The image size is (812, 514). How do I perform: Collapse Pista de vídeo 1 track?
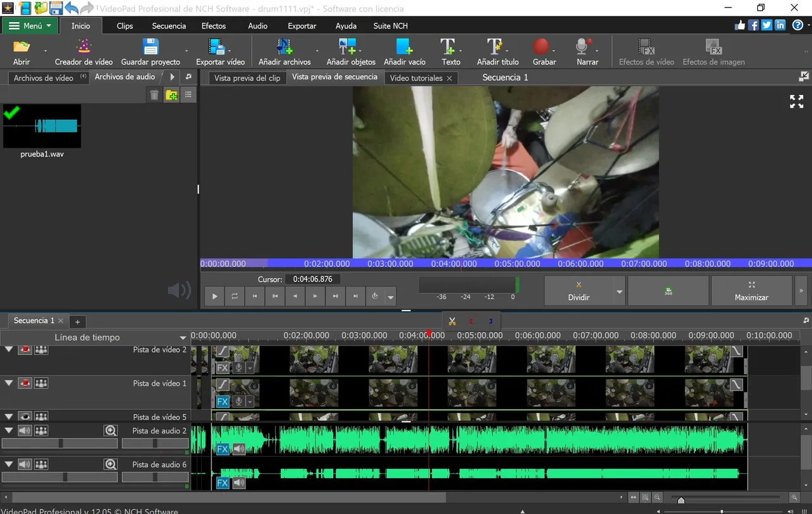click(x=9, y=383)
